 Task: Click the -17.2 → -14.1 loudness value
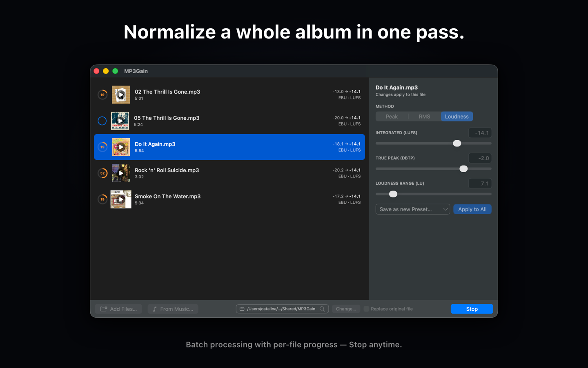(x=347, y=196)
